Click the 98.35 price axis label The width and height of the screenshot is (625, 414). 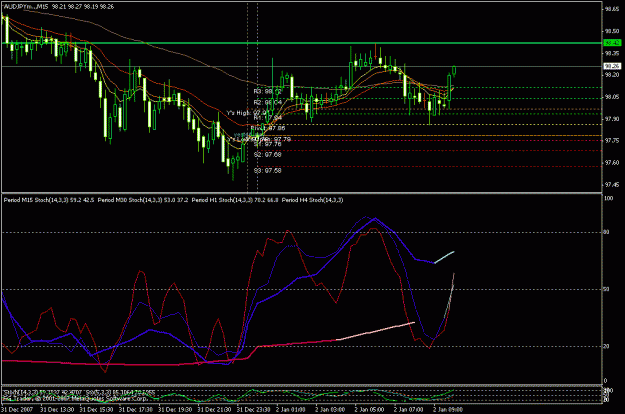(x=612, y=53)
